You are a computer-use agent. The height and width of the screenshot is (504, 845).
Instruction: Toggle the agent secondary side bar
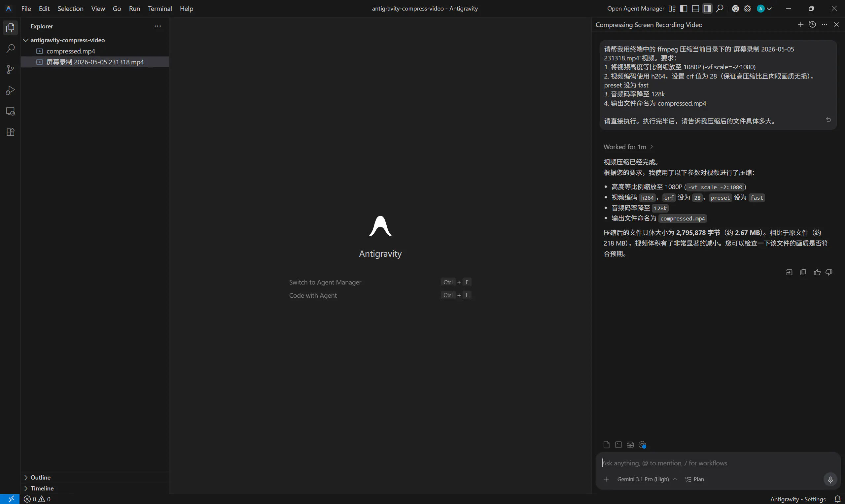(x=707, y=9)
